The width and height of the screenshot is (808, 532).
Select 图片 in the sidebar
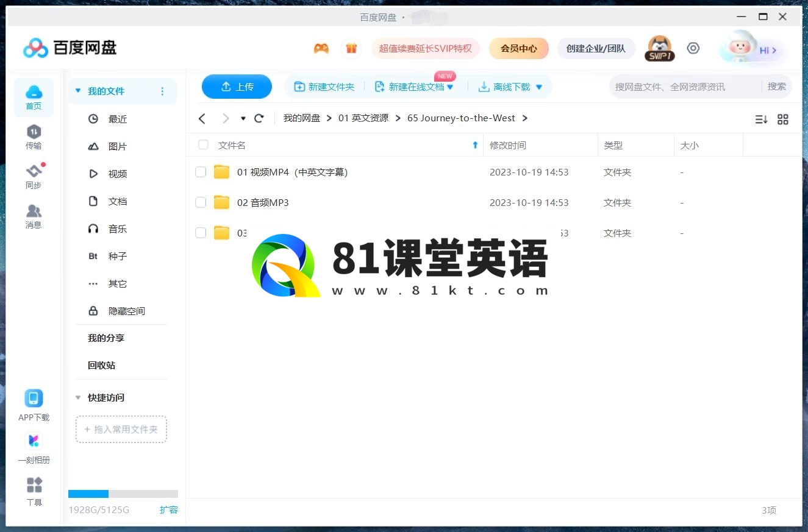click(118, 146)
